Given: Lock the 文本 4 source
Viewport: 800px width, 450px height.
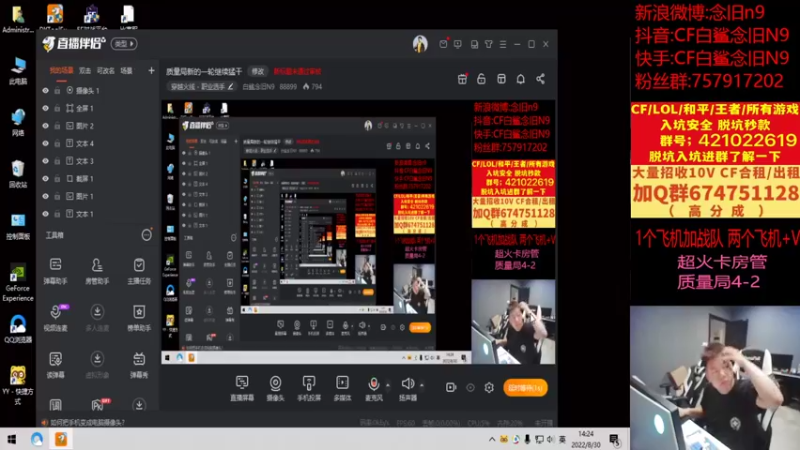Looking at the screenshot, I should tap(57, 143).
